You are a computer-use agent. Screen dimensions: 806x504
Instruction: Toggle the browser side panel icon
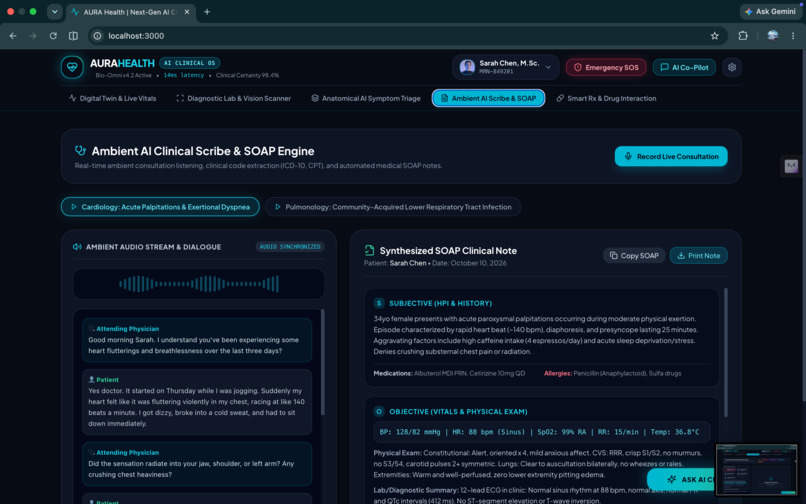74,35
